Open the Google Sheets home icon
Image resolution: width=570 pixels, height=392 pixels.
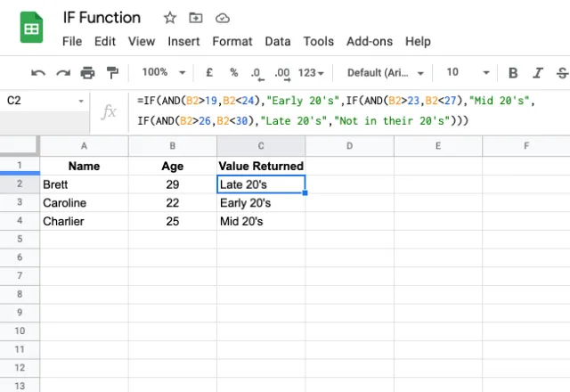pos(31,28)
